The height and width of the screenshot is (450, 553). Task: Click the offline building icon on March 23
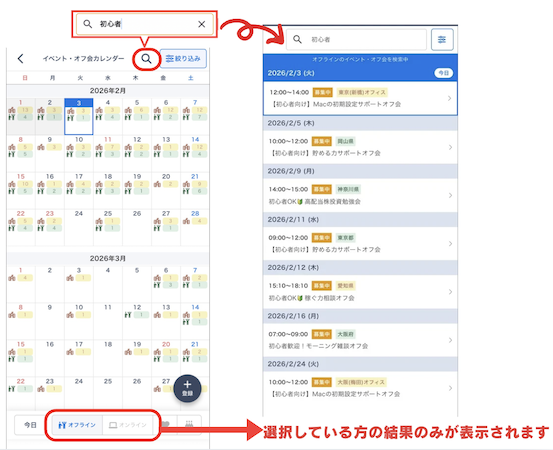click(41, 389)
